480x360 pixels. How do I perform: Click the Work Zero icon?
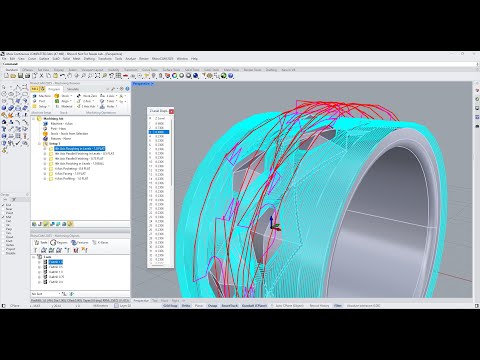pyautogui.click(x=79, y=96)
